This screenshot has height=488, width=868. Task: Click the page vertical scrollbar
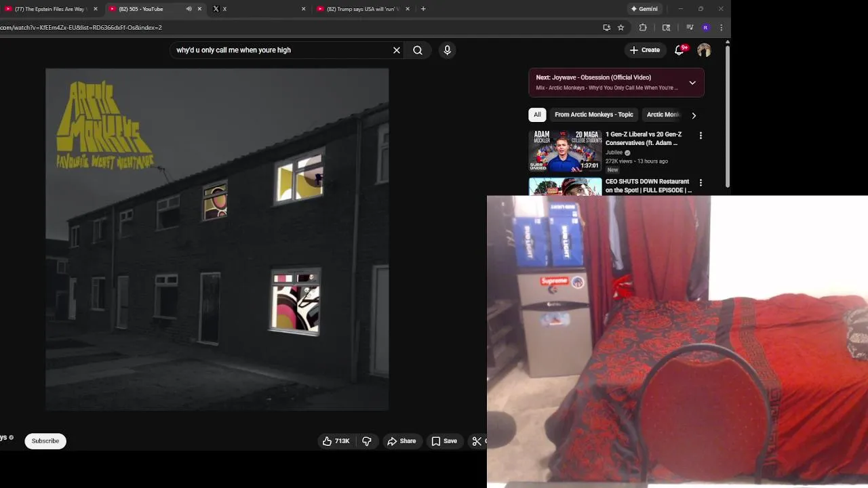click(x=728, y=115)
